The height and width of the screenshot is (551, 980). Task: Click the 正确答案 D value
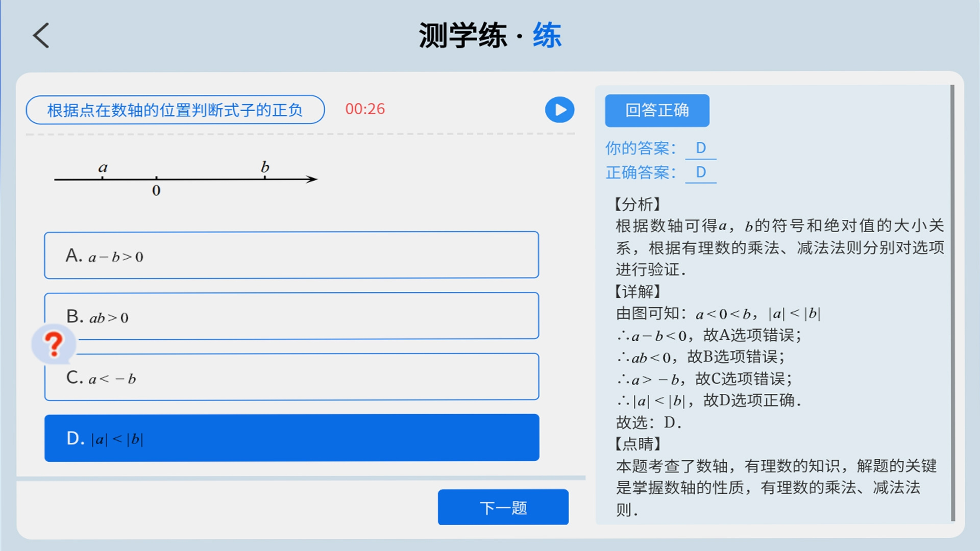tap(701, 172)
